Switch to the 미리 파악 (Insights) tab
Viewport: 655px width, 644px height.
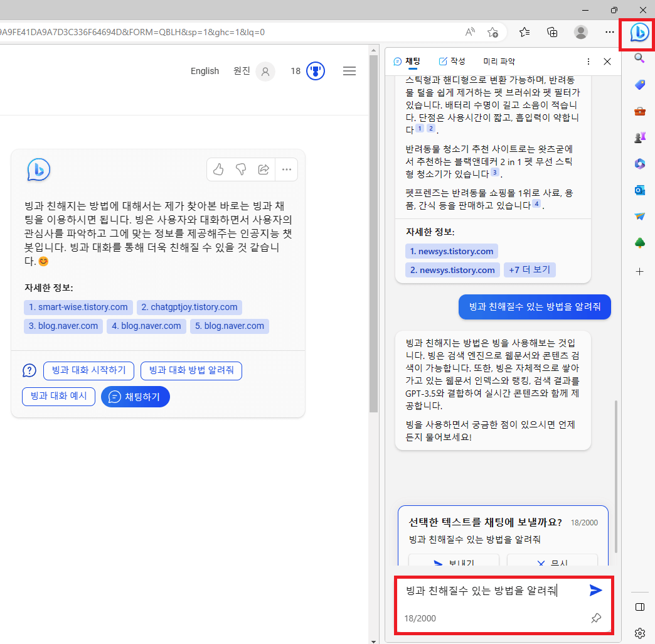pos(499,61)
